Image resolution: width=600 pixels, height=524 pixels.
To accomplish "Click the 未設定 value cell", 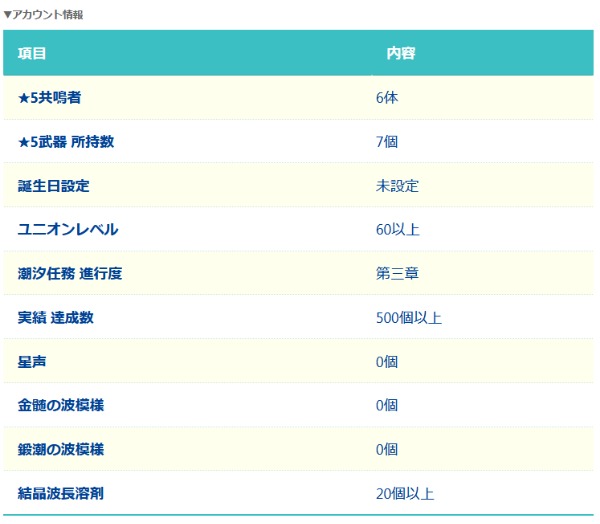I will click(x=397, y=186).
